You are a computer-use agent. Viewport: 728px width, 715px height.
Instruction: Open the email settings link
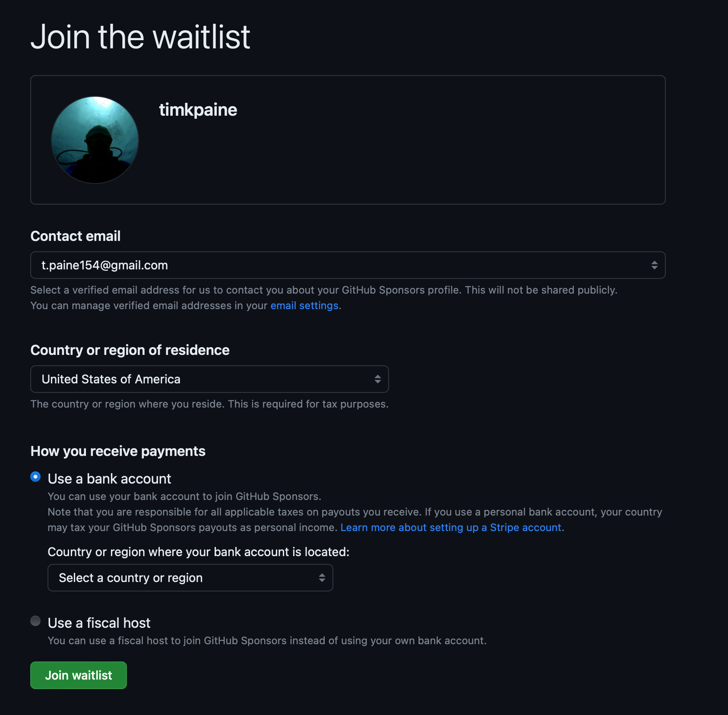pyautogui.click(x=304, y=306)
